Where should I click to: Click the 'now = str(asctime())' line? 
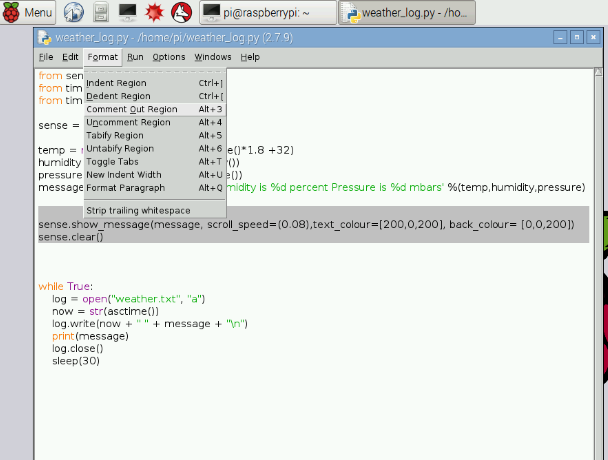tap(105, 311)
